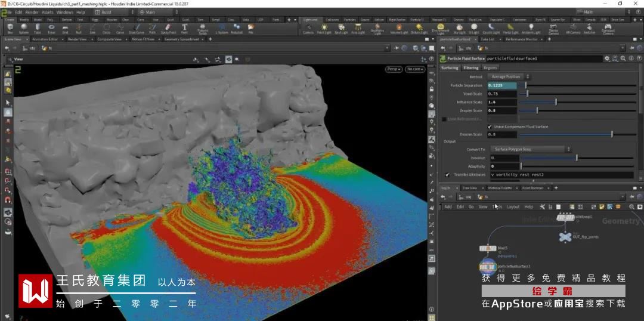Open the Windows menu
This screenshot has width=644, height=321.
65,13
